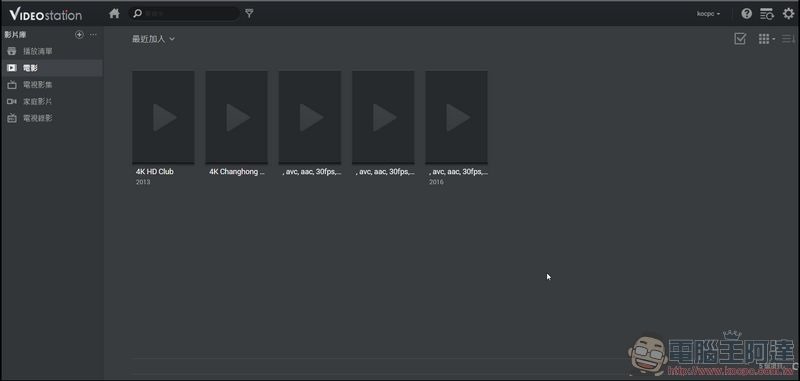This screenshot has width=800, height=381.
Task: Open the background tasks icon
Action: [766, 14]
